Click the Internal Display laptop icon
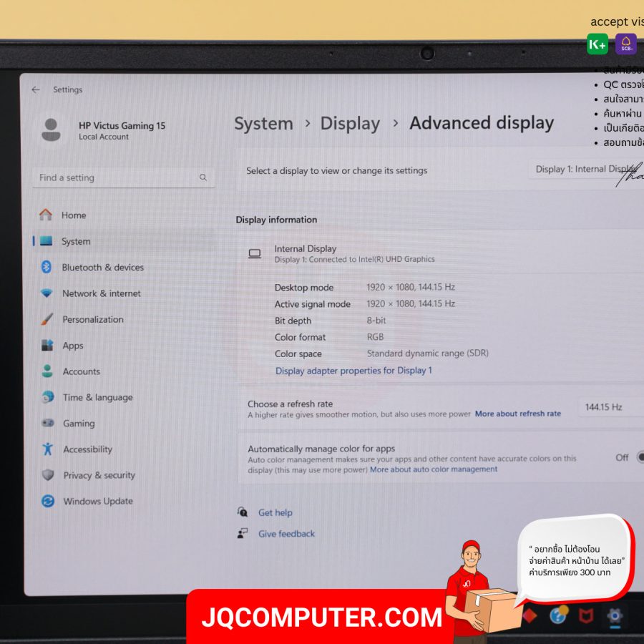Viewport: 644px width, 644px height. point(255,254)
